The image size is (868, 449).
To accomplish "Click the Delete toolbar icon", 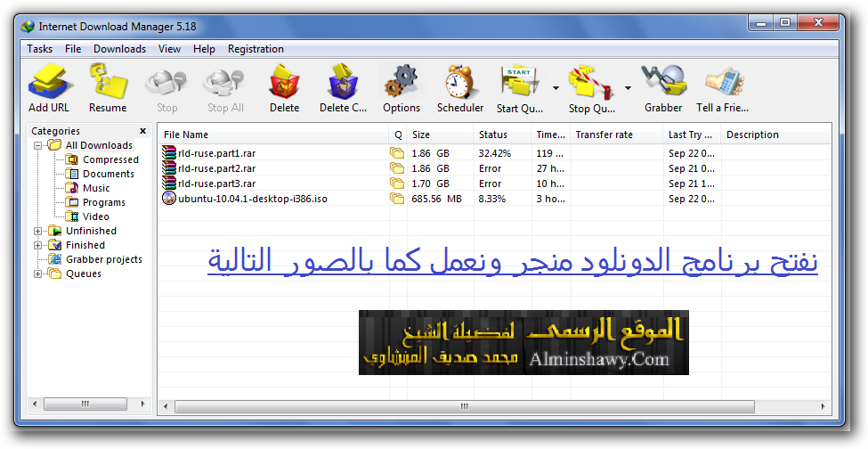I will [285, 81].
